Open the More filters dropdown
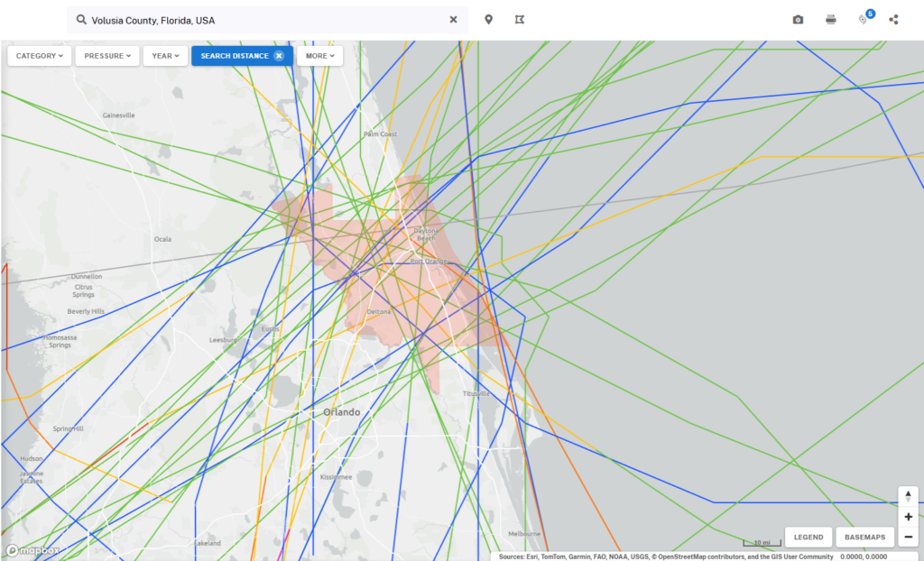Viewport: 924px width, 561px height. click(319, 56)
